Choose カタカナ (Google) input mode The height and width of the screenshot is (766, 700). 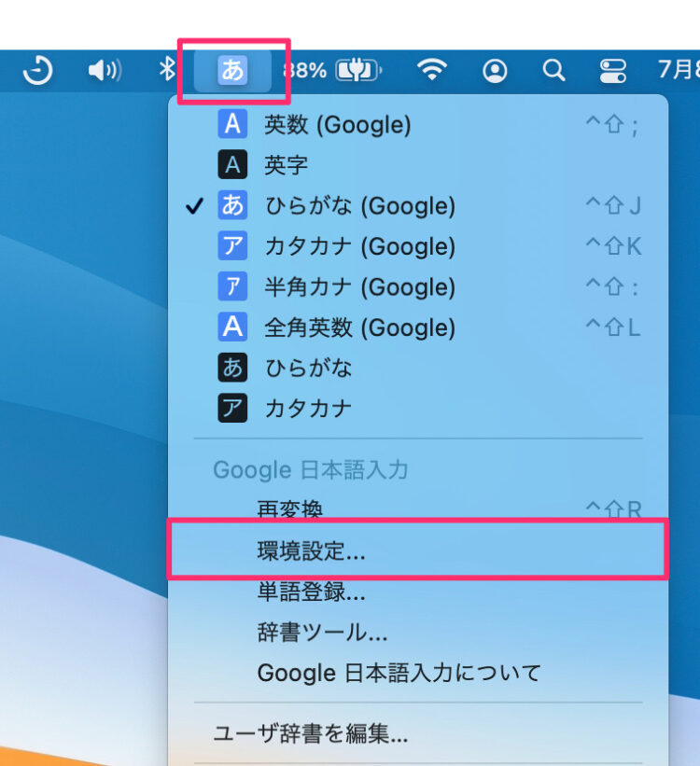click(359, 246)
